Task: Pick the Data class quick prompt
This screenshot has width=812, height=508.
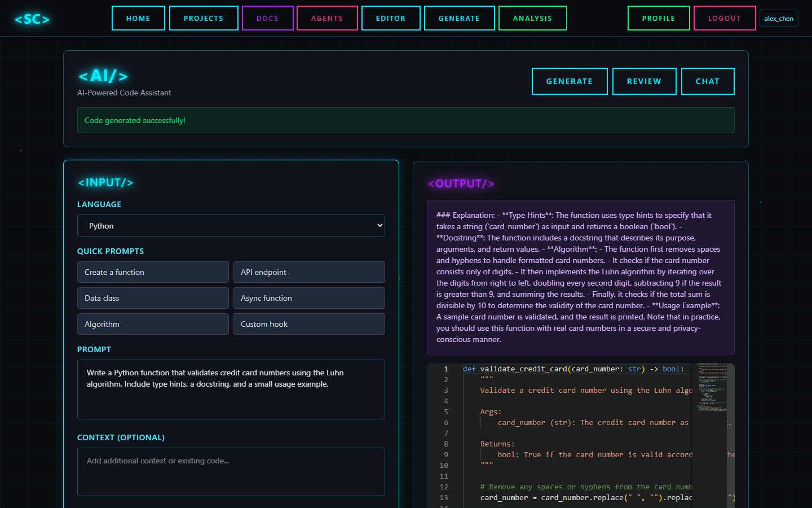Action: 153,298
